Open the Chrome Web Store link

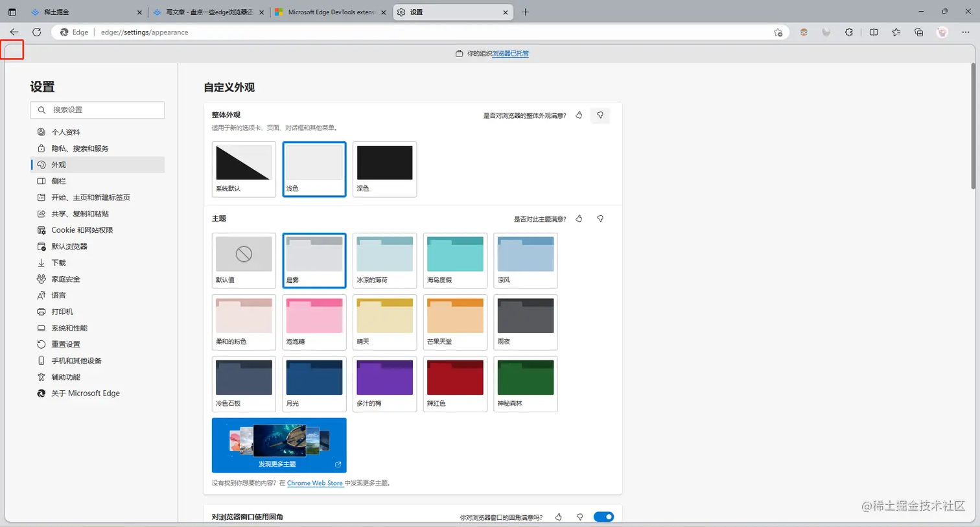tap(315, 483)
